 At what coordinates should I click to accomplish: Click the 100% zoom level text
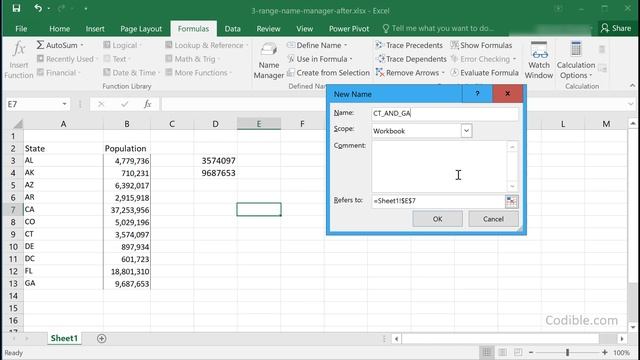click(621, 353)
